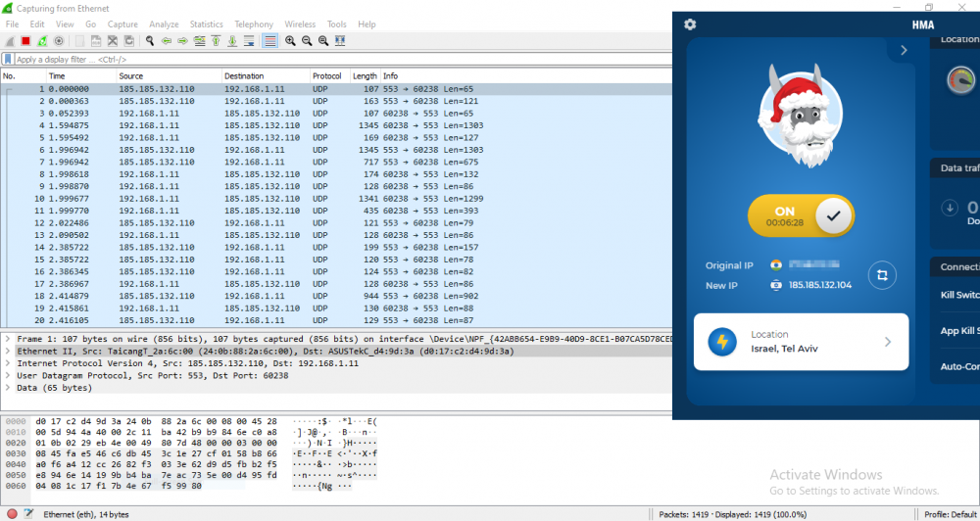Screen dimensions: 980x521
Task: Reload the capture file from the toolbar
Action: (128, 41)
